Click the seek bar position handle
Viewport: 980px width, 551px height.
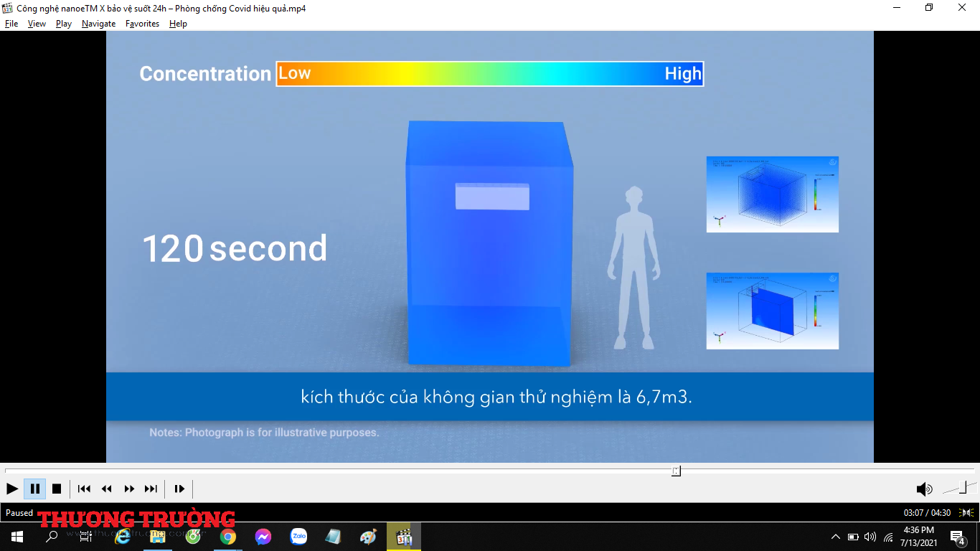tap(676, 471)
